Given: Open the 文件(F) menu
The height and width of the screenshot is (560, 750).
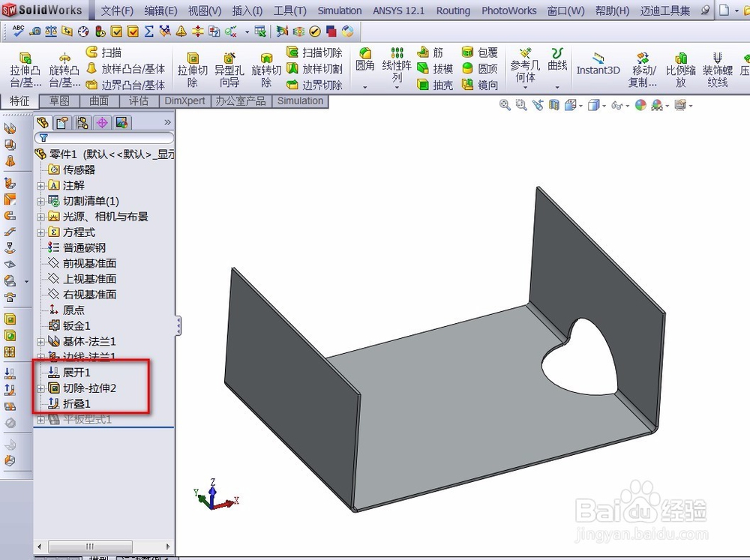Looking at the screenshot, I should (117, 10).
